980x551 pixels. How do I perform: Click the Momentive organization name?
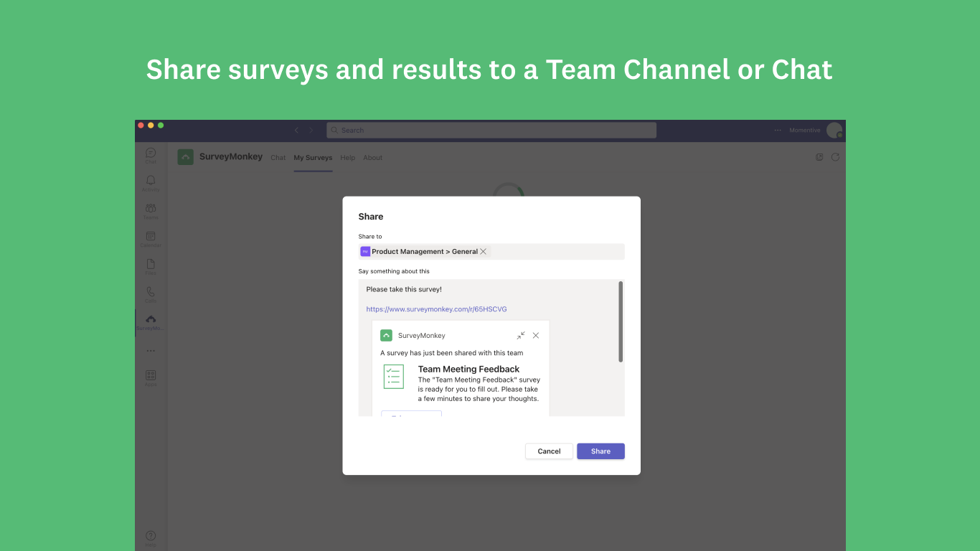coord(805,130)
